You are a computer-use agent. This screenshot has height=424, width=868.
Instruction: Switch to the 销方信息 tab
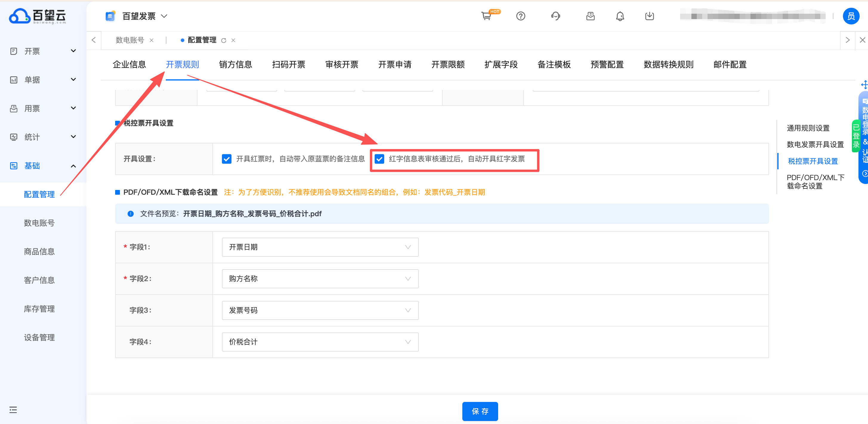coord(235,64)
